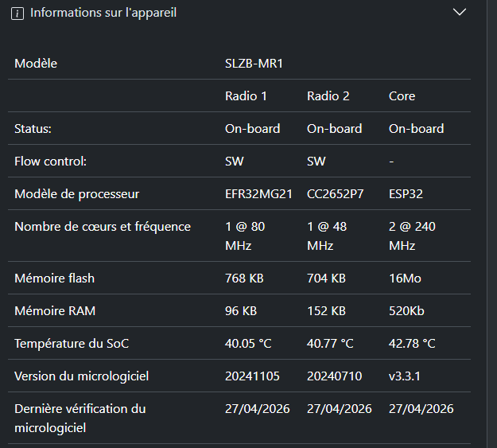Select the v3.3.1 core firmware version
This screenshot has width=497, height=448.
tap(405, 376)
